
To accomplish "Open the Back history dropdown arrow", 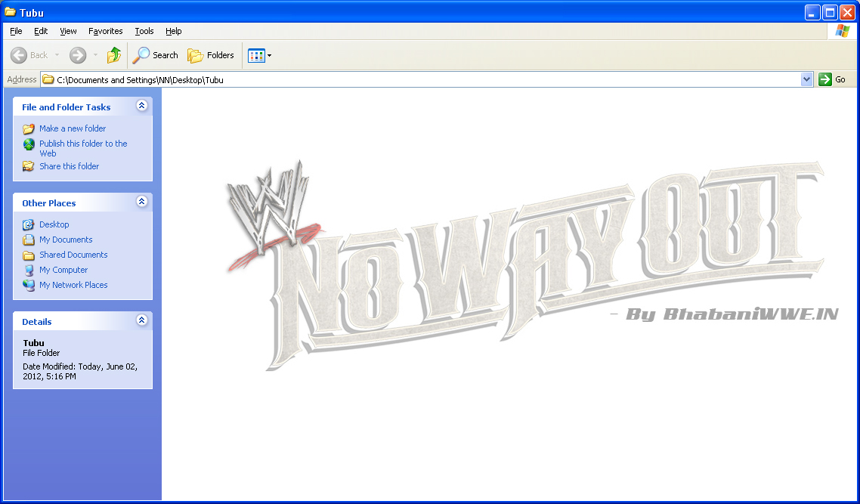I will click(x=57, y=55).
